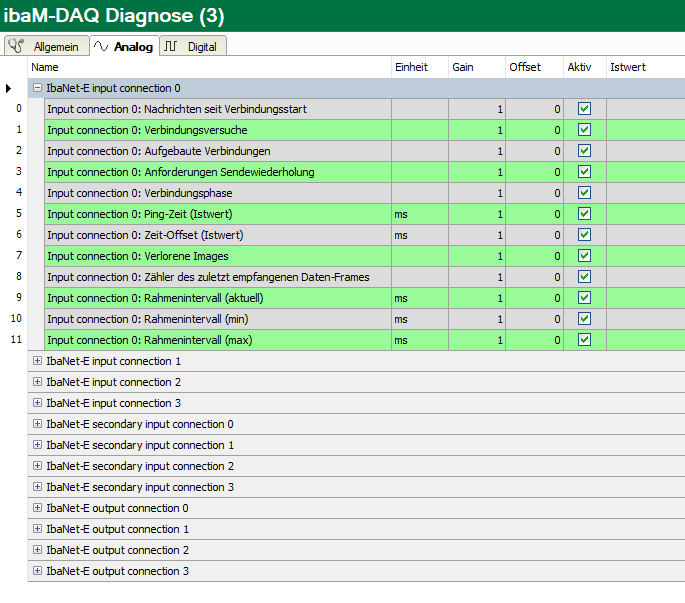Expand IbaNet-E secondary input connection 0

38,424
